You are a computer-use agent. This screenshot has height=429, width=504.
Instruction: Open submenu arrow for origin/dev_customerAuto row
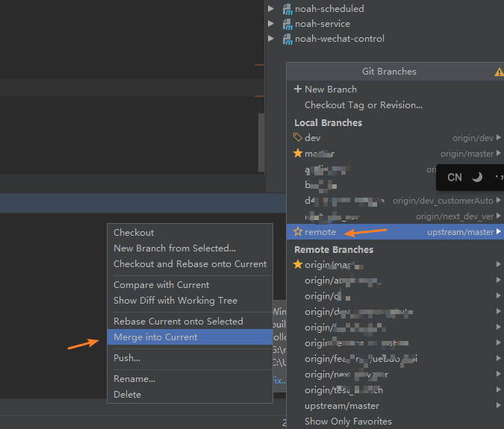498,200
